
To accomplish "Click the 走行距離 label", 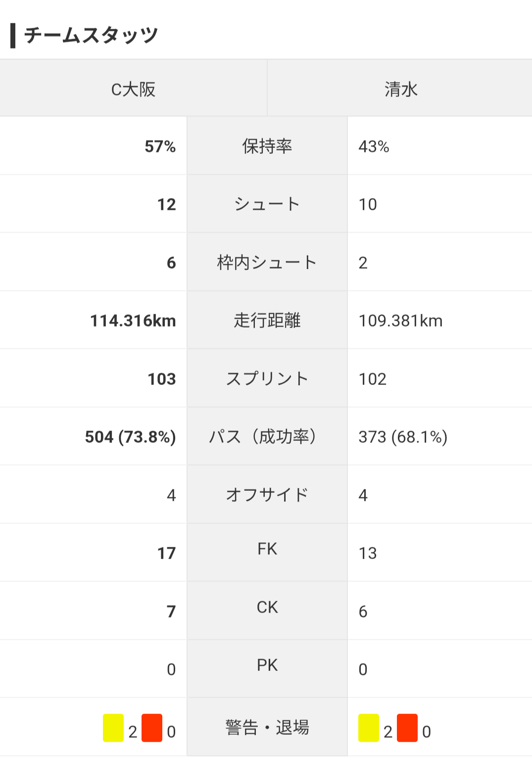I will 267,320.
